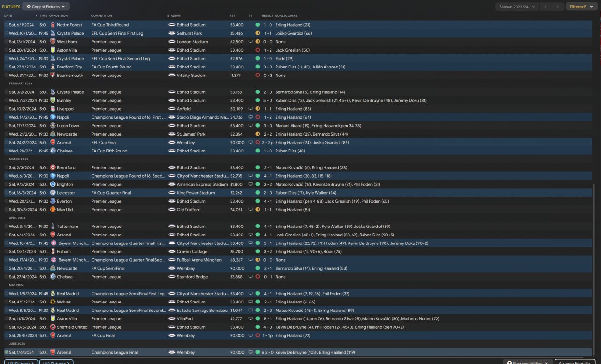Click the Brighton club badge

click(x=53, y=184)
